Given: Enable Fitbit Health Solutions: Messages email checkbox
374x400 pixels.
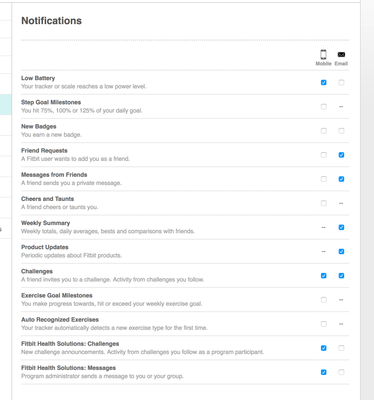Looking at the screenshot, I should (341, 372).
